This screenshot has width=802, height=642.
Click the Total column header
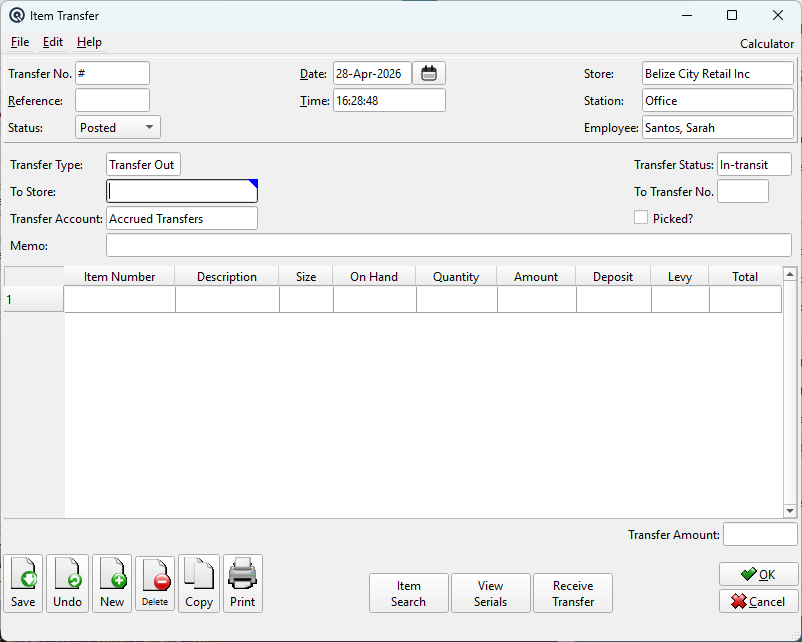pyautogui.click(x=745, y=277)
